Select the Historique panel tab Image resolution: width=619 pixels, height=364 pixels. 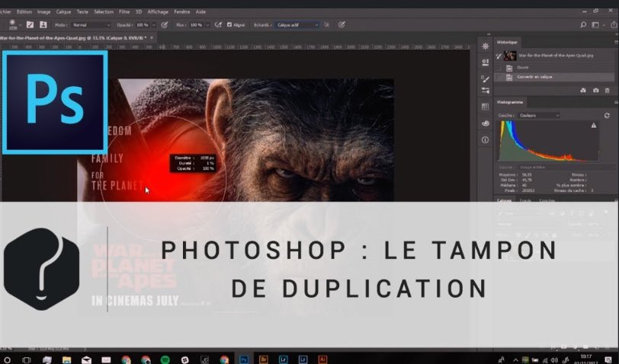pyautogui.click(x=507, y=42)
